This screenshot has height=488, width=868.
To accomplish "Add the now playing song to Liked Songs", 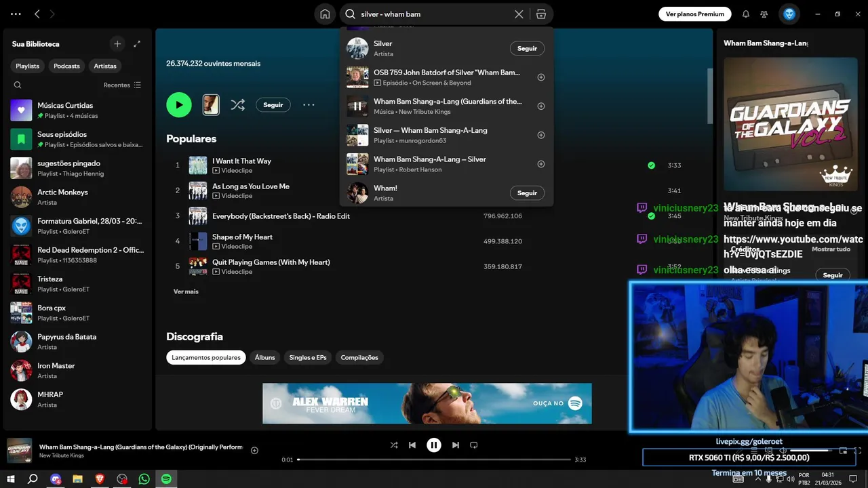I will (x=254, y=451).
